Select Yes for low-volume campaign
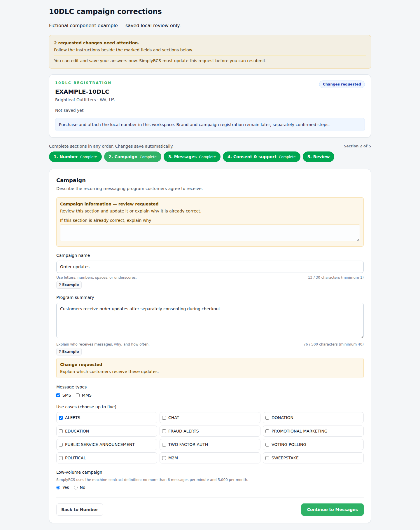The image size is (420, 530). [58, 487]
